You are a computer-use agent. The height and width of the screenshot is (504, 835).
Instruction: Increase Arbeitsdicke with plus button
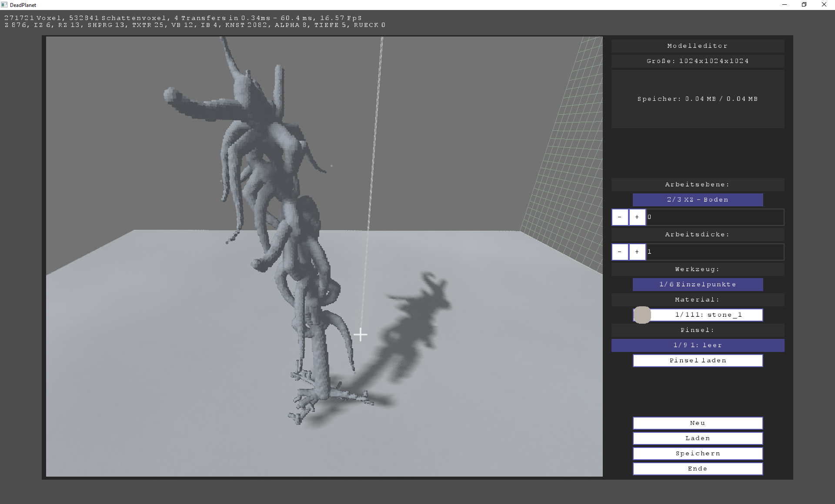(637, 252)
